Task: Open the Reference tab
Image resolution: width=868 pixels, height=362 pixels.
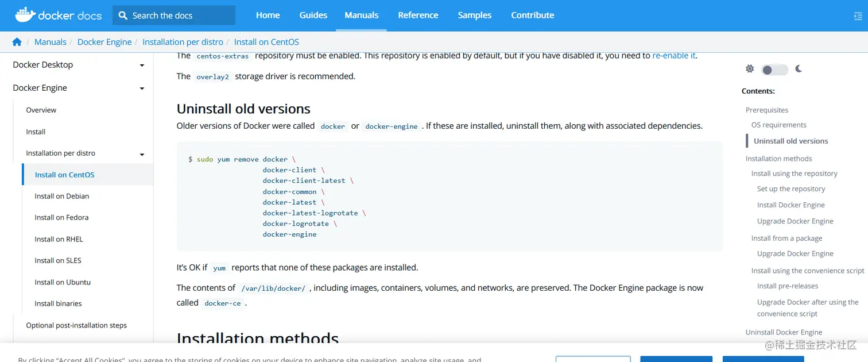Action: pos(418,16)
